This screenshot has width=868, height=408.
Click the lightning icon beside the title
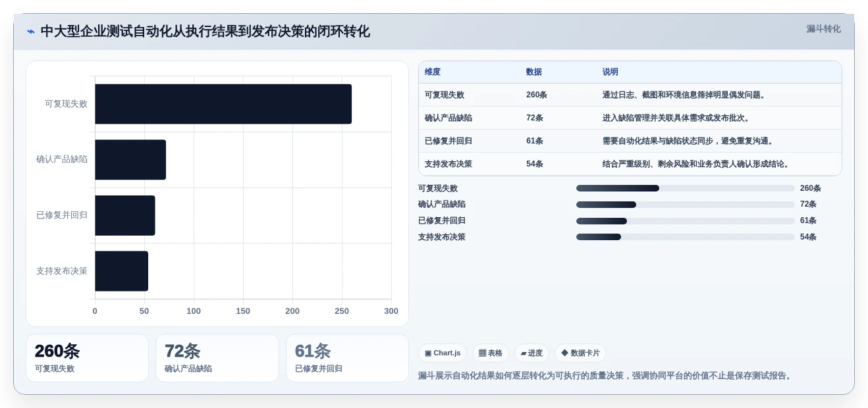pos(31,32)
